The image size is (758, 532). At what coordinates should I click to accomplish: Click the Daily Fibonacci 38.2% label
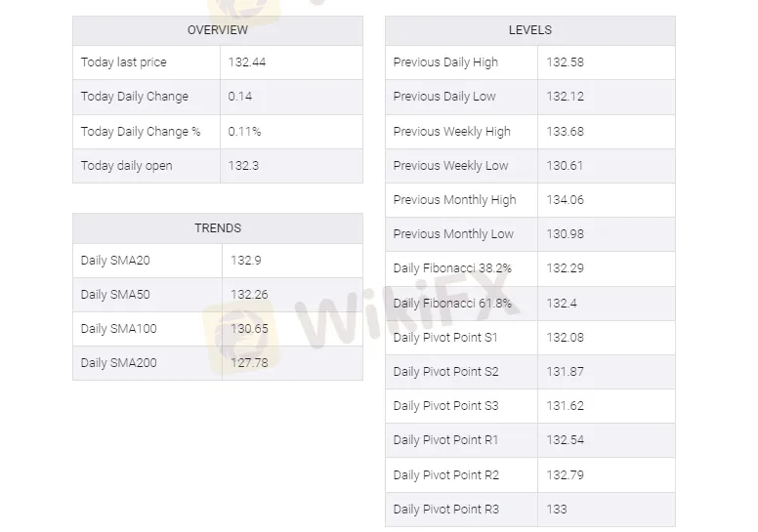tap(452, 268)
